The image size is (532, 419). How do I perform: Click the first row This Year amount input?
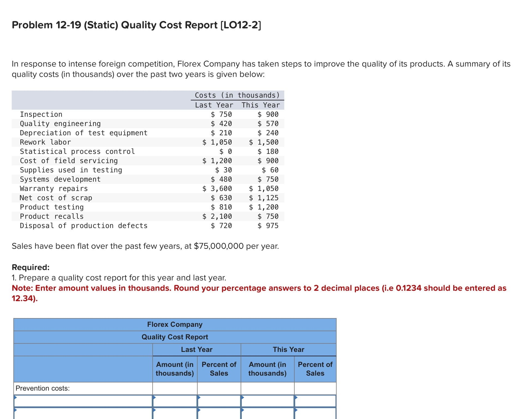(x=268, y=401)
